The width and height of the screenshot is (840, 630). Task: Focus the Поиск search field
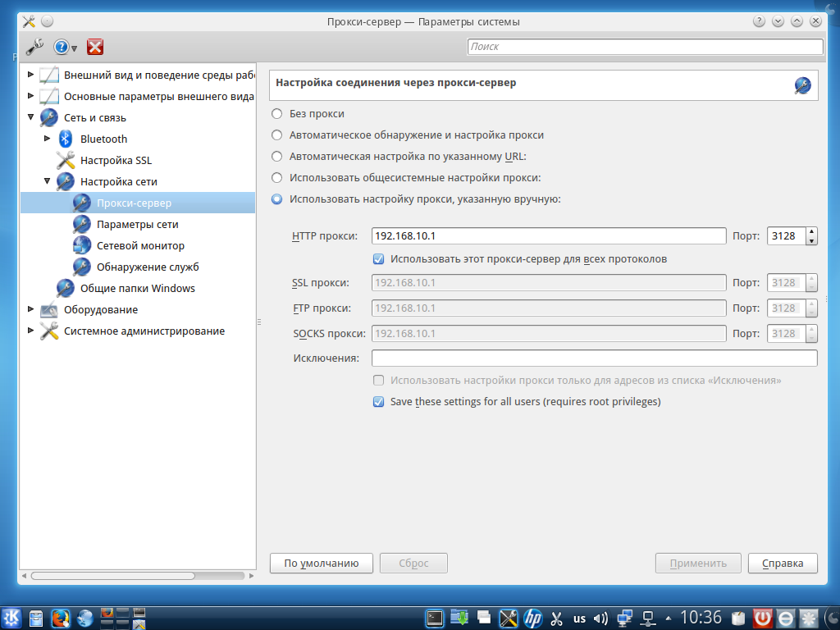coord(645,47)
